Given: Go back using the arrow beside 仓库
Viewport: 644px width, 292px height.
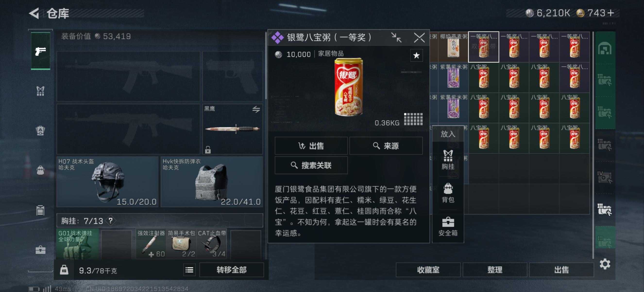Looking at the screenshot, I should (x=34, y=13).
